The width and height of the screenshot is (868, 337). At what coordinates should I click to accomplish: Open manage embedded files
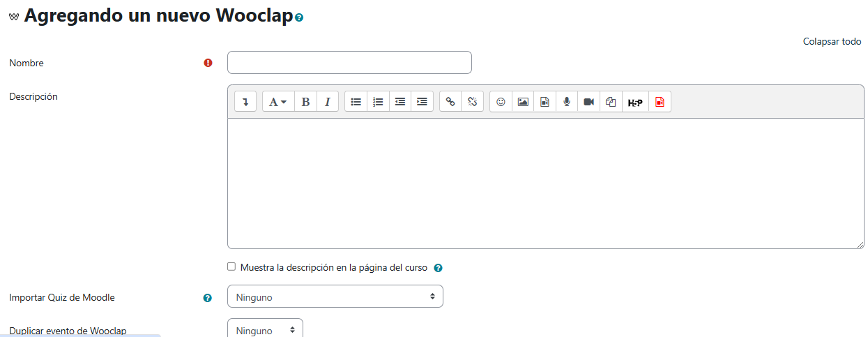pyautogui.click(x=611, y=102)
